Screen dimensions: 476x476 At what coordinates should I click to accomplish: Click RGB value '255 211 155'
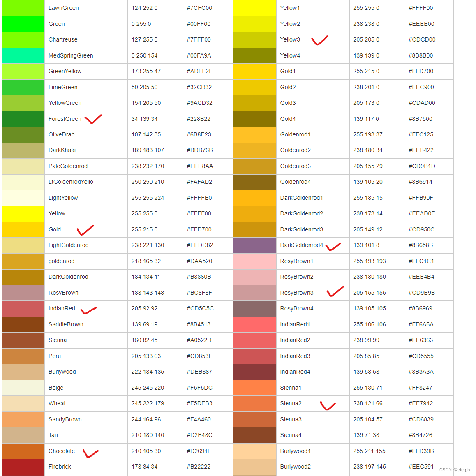(x=369, y=451)
